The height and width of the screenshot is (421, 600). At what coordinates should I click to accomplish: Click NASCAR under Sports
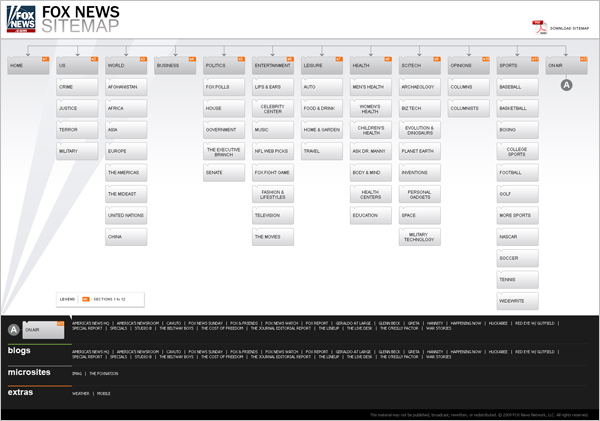[518, 237]
